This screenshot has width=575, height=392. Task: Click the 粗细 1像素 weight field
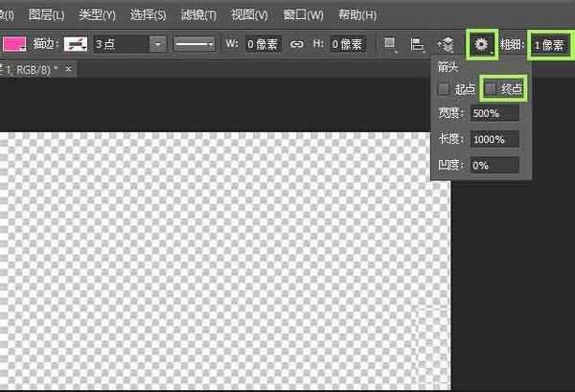pos(550,44)
